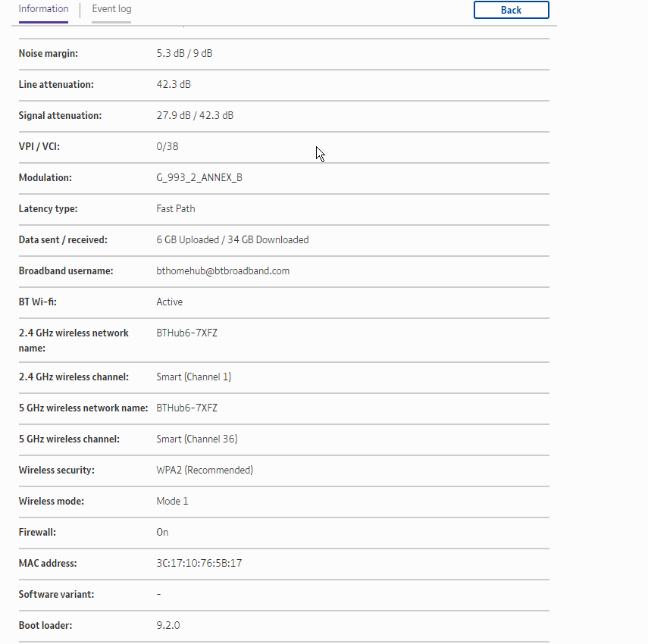Click the Smart (Channel 1) value
This screenshot has width=648, height=644.
[193, 377]
